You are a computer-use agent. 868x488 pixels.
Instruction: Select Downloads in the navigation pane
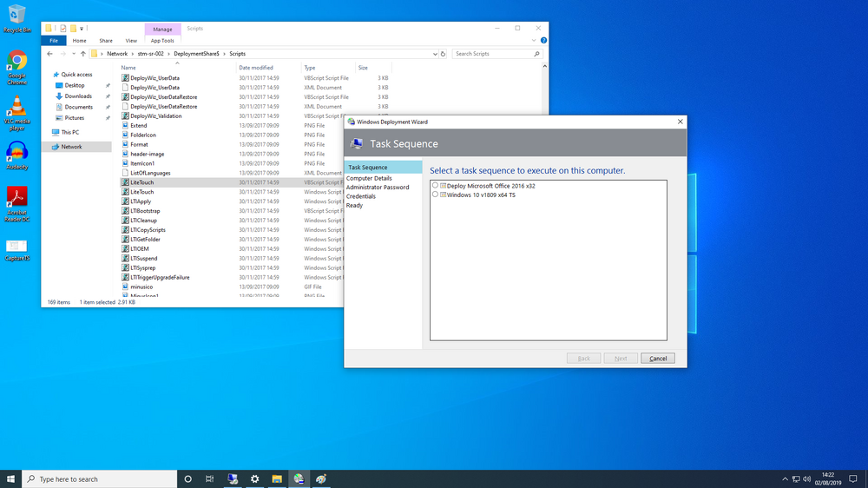[78, 96]
